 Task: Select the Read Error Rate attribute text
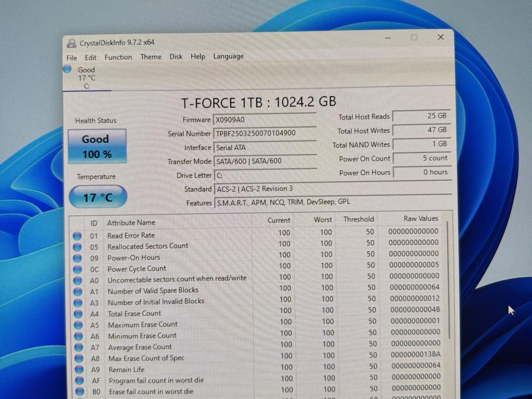point(131,235)
